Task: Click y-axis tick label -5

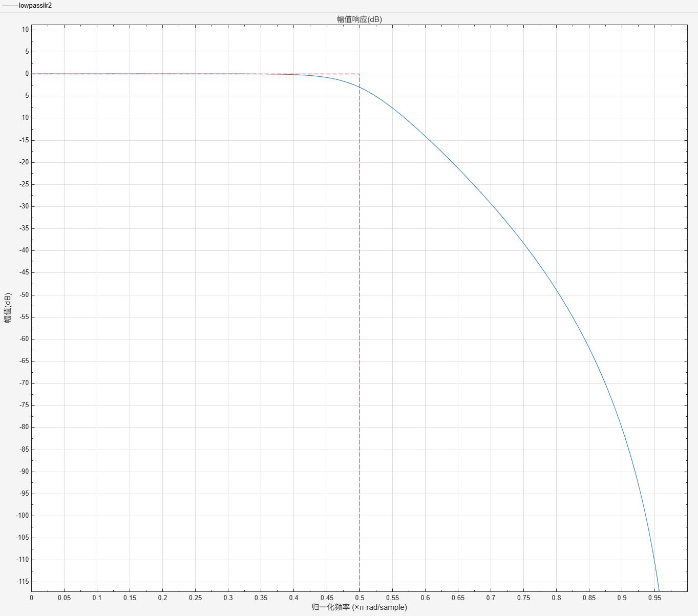Action: pos(26,96)
